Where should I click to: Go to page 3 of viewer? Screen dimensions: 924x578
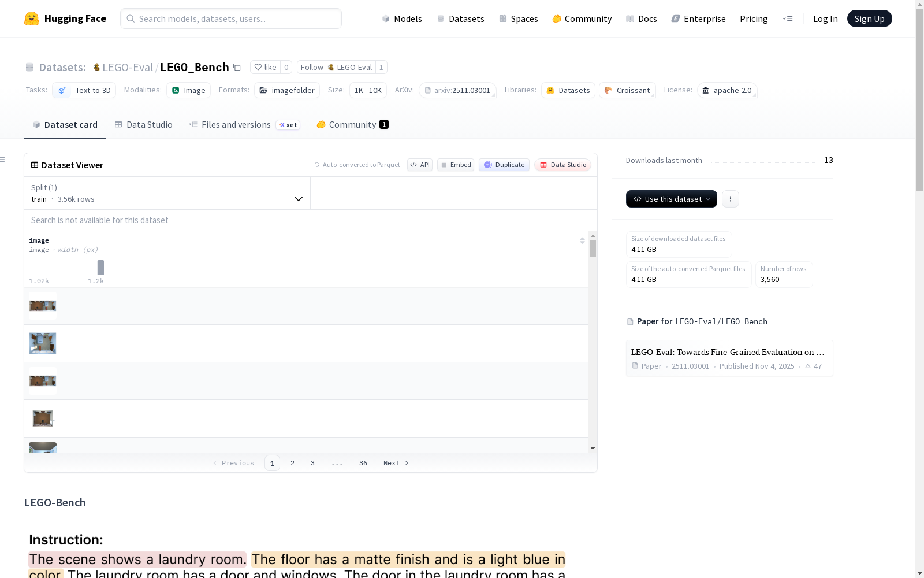click(x=313, y=463)
